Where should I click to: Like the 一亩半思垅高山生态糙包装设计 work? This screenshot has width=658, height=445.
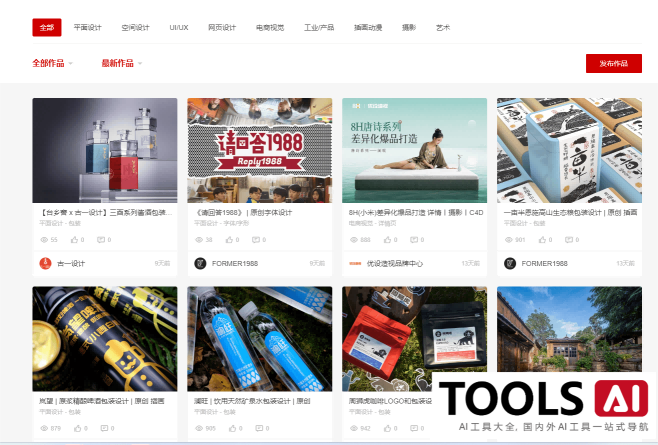pyautogui.click(x=538, y=240)
